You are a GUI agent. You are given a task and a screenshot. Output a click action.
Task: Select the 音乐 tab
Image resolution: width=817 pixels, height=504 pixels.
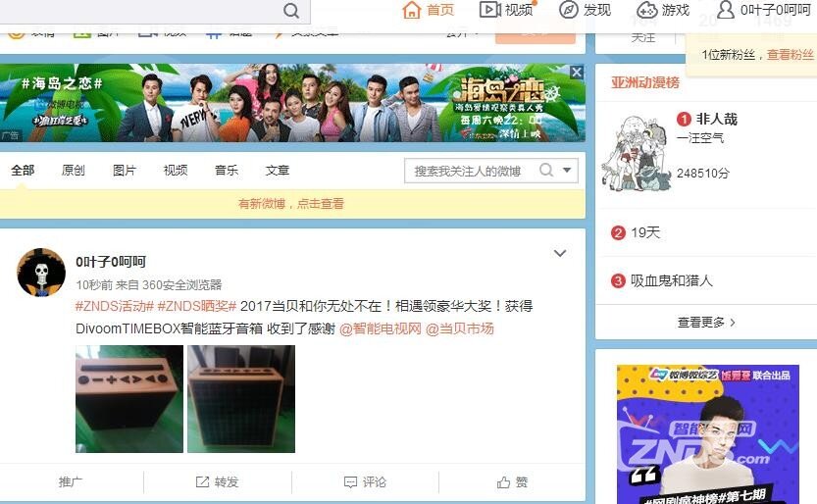point(227,171)
